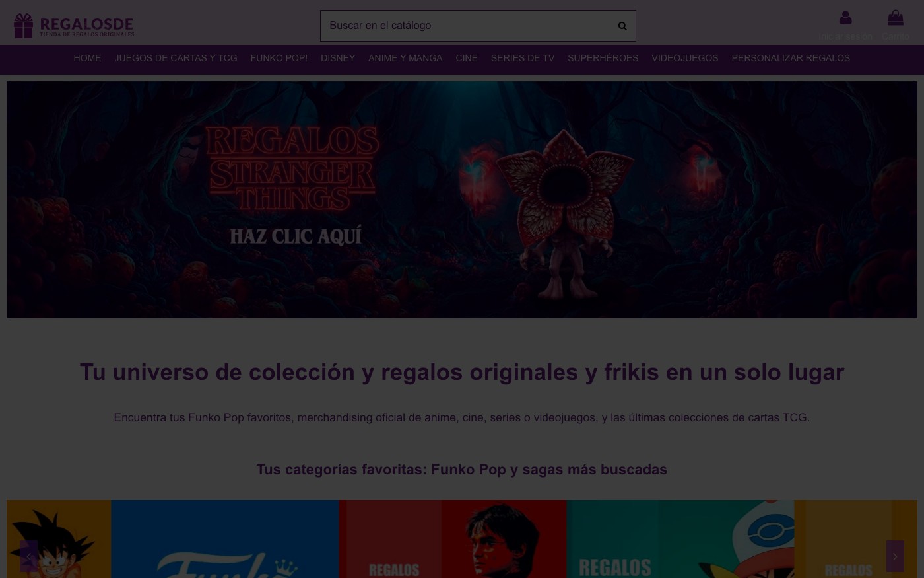Open Juegos de Cartas y TCG menu
This screenshot has height=578, width=924.
(x=176, y=58)
